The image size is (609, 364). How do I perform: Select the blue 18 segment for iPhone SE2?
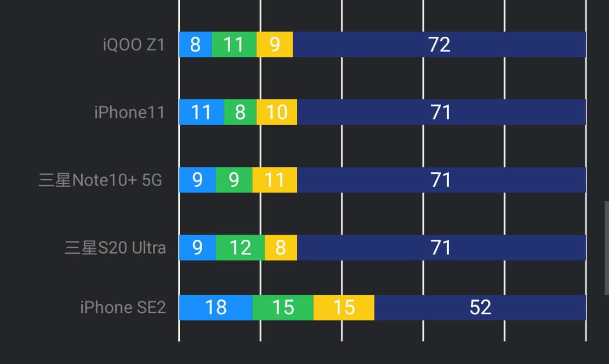click(216, 308)
